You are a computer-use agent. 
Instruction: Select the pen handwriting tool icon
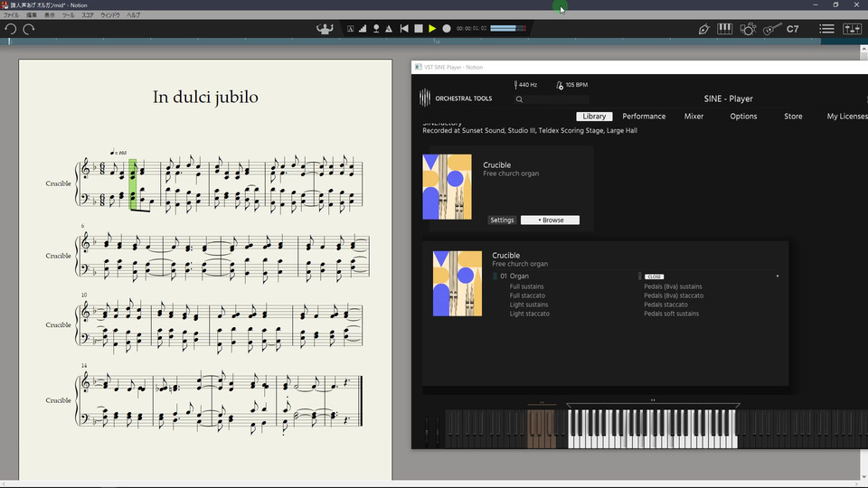[703, 29]
